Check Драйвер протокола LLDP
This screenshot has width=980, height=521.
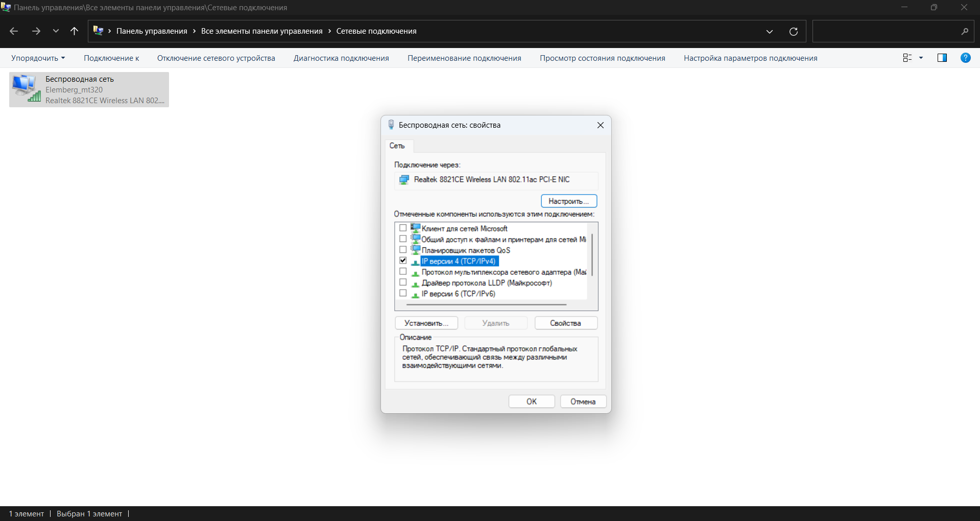point(403,282)
